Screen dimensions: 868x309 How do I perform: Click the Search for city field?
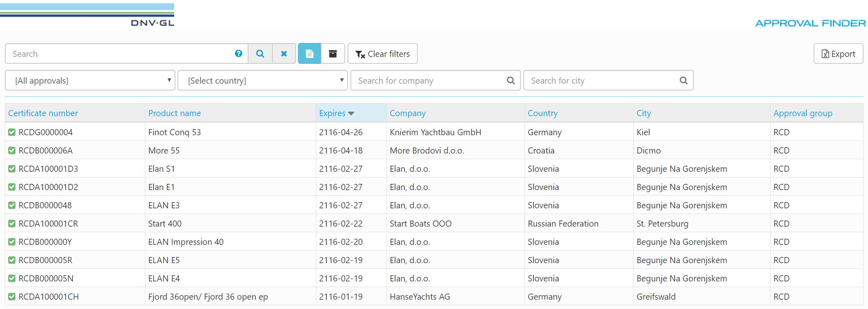click(x=608, y=80)
